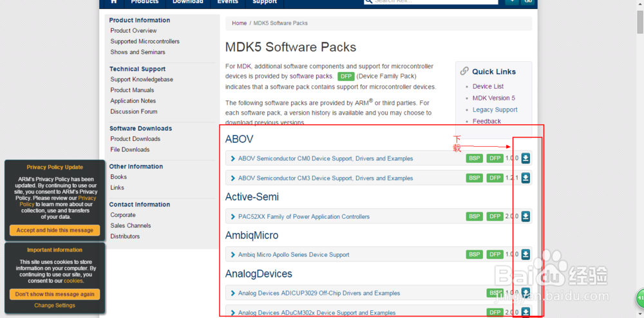Download PAC52XX Family pack
This screenshot has height=318, width=644.
click(x=526, y=216)
